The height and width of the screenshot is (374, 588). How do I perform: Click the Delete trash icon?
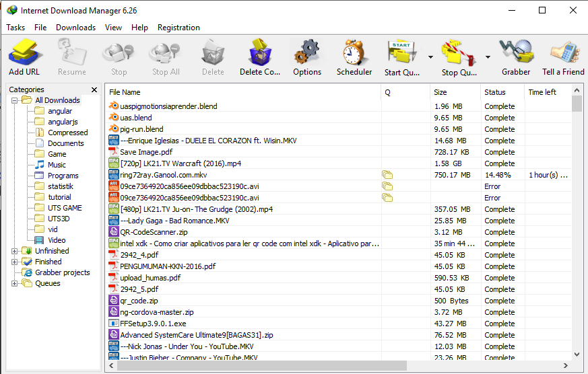(213, 52)
